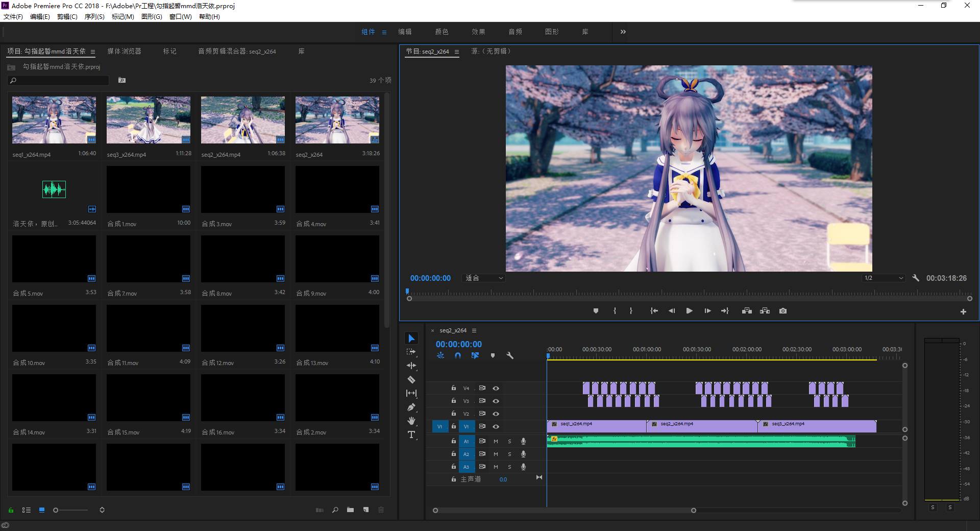Screen dimensions: 980x531
Task: Select the Hand tool
Action: 411,421
